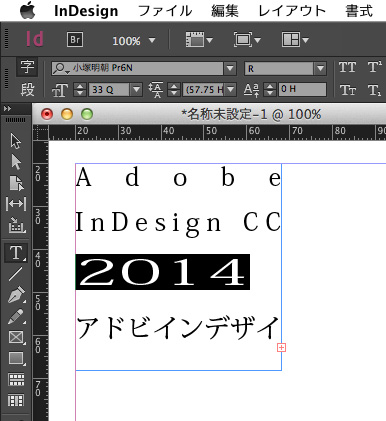Open the View Options dropdown
This screenshot has height=421, width=386.
coord(199,40)
